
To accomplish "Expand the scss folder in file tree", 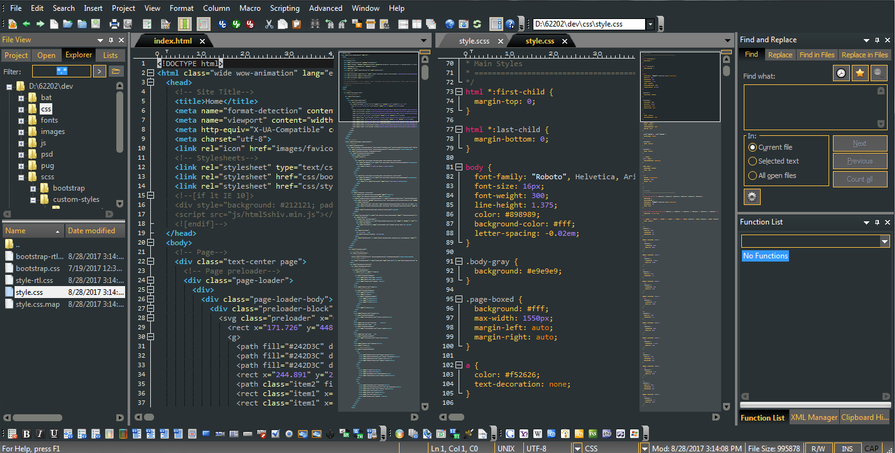I will click(20, 177).
